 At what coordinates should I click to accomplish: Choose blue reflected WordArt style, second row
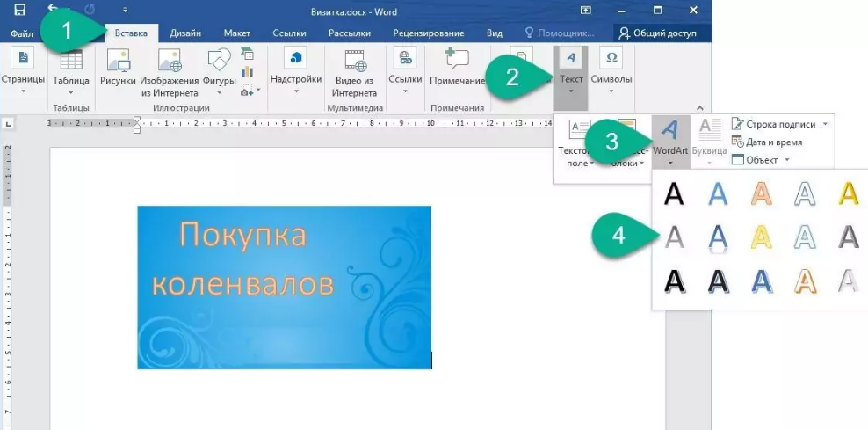click(x=718, y=238)
